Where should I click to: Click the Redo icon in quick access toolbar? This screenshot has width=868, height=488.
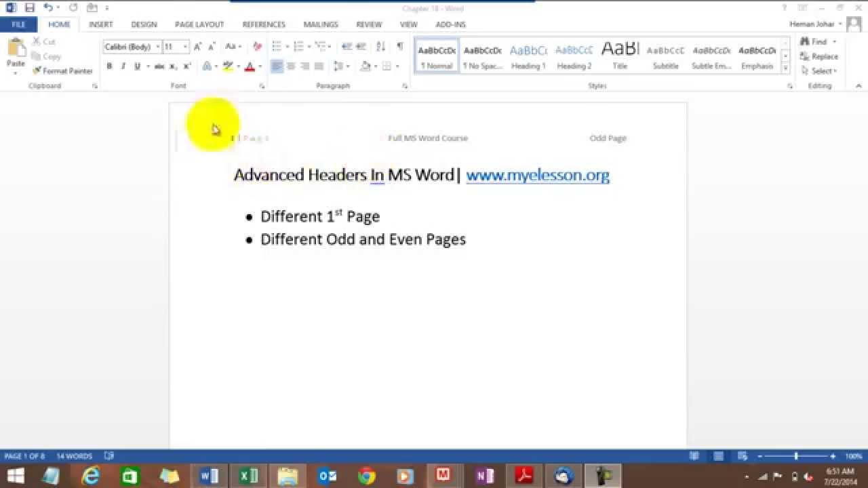click(73, 8)
